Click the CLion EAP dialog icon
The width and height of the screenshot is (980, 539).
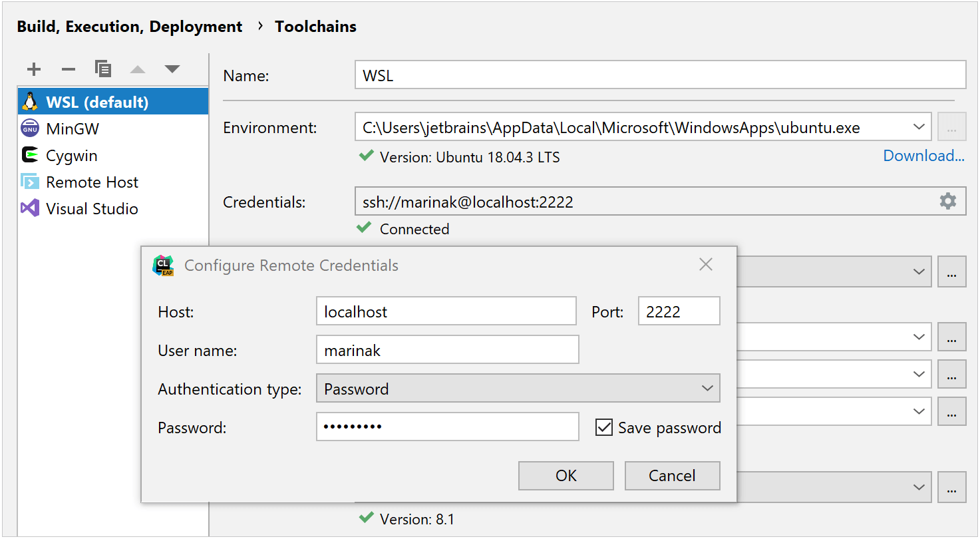coord(163,266)
